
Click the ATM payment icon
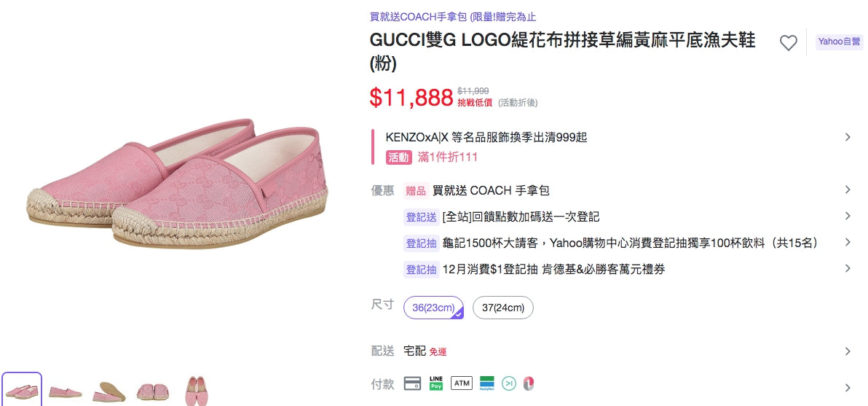(x=461, y=383)
